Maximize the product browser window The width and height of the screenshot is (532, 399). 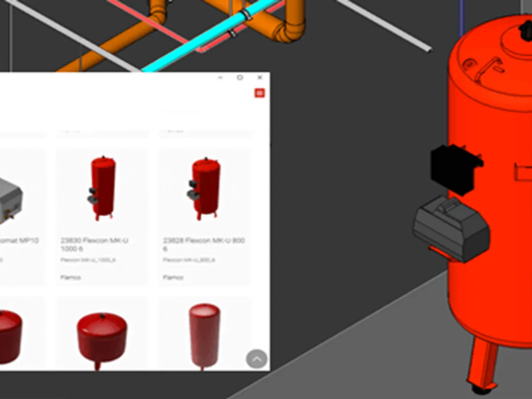pos(240,78)
